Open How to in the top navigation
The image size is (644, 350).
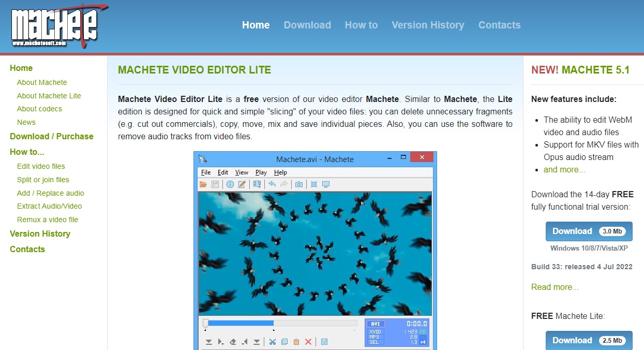point(362,25)
